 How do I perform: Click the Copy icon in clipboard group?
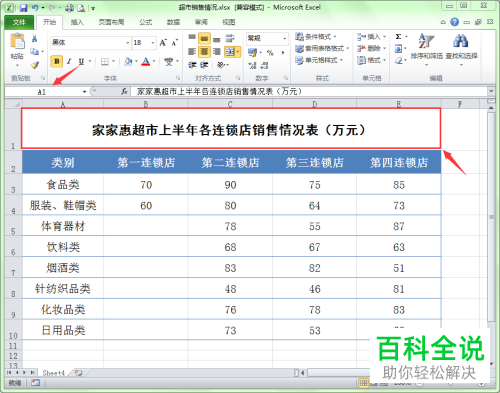coord(34,51)
